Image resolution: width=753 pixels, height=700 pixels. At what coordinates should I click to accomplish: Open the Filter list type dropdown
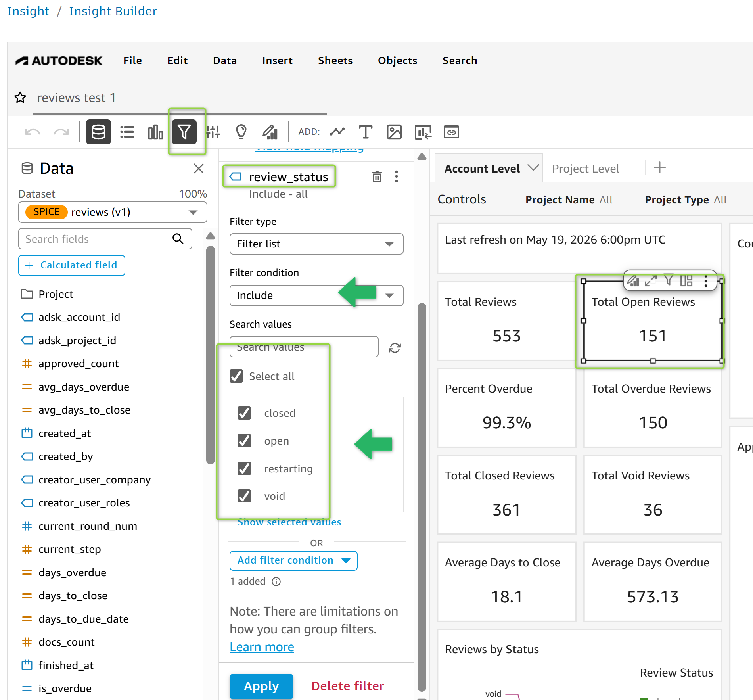(x=316, y=244)
